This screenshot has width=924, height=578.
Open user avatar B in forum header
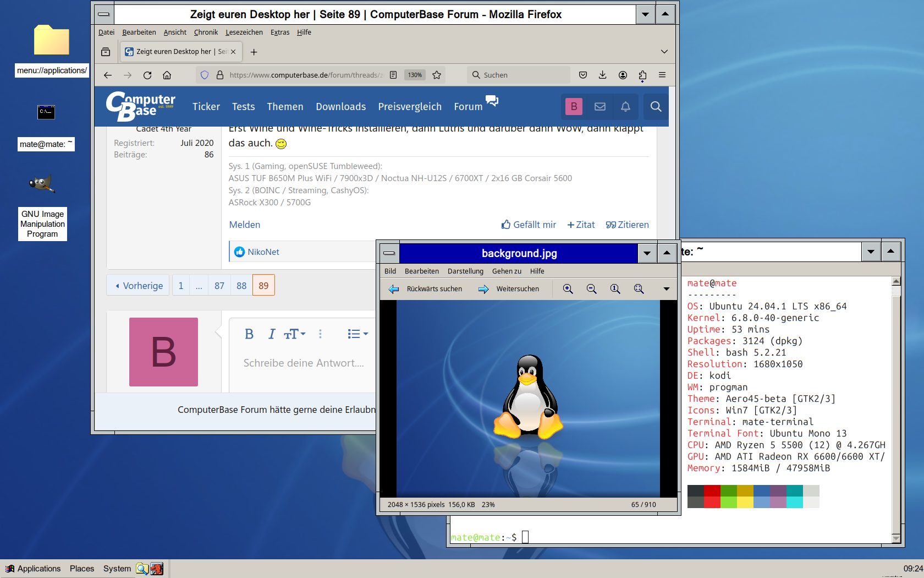point(574,106)
